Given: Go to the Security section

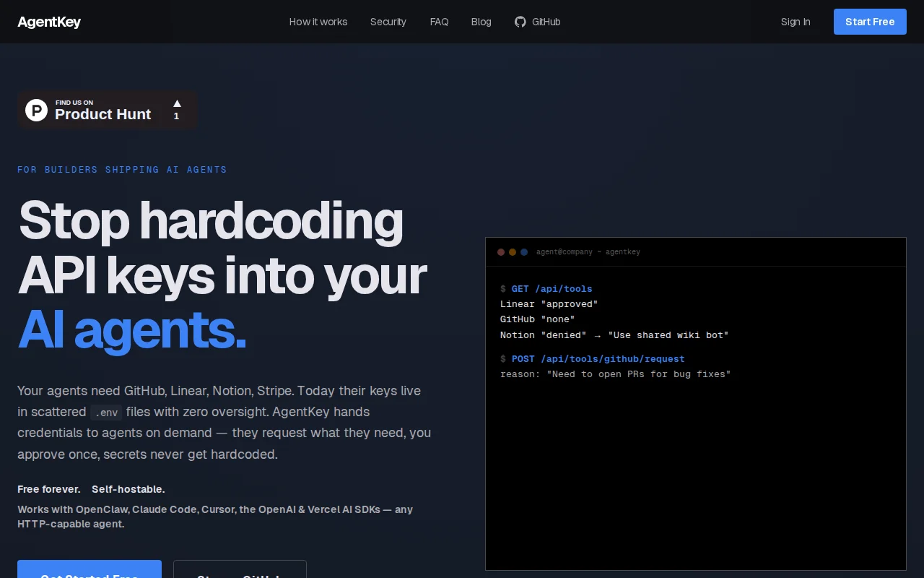Looking at the screenshot, I should [388, 22].
